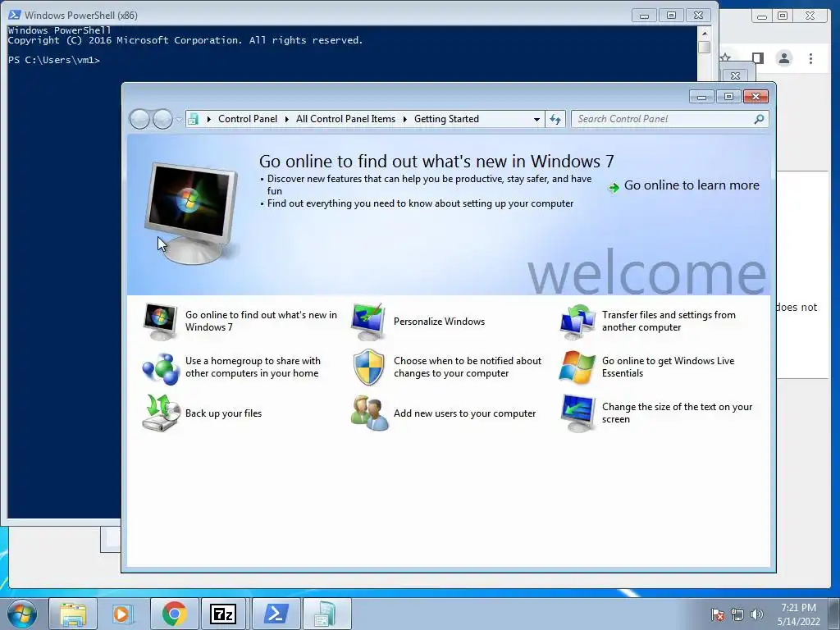Open Use a homegroup to share text
Screen dimensions: 840x630
(x=253, y=367)
